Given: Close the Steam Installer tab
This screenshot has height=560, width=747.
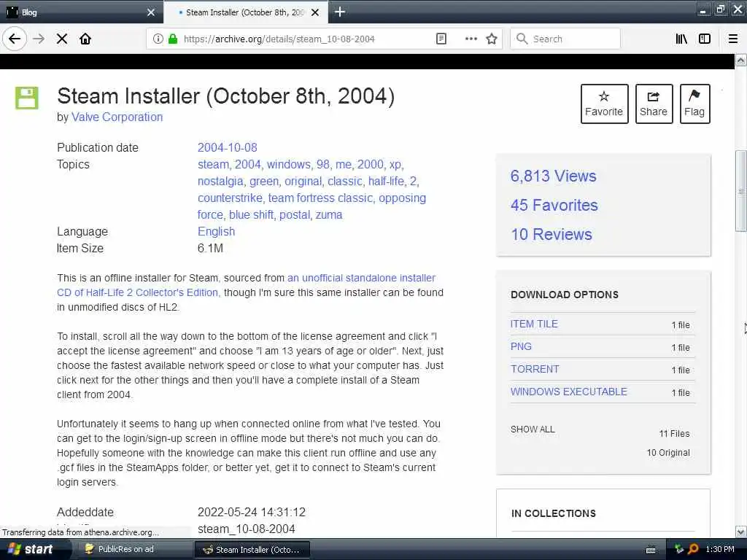Looking at the screenshot, I should [x=315, y=12].
